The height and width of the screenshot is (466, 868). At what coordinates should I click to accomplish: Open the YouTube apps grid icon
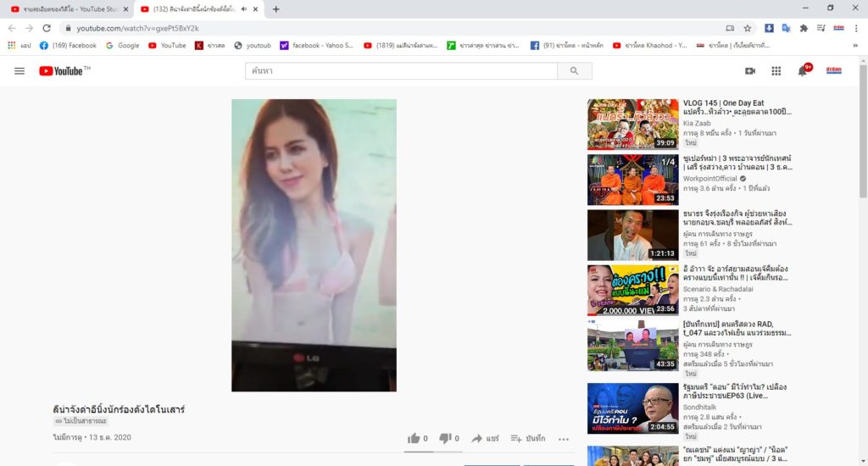click(x=776, y=71)
